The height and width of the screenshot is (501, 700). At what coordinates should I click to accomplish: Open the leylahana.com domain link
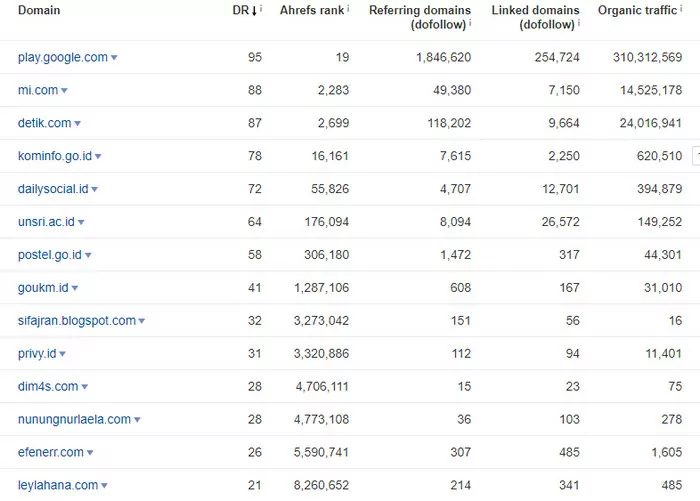pos(58,485)
